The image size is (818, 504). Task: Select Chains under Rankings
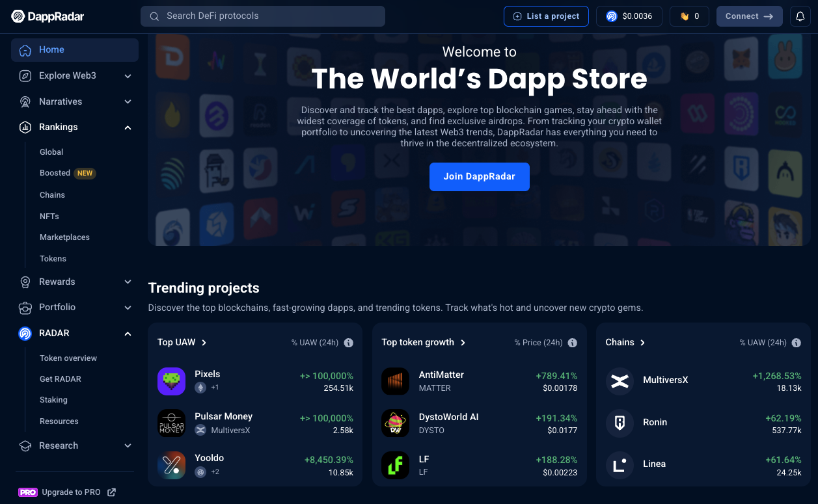pos(52,195)
